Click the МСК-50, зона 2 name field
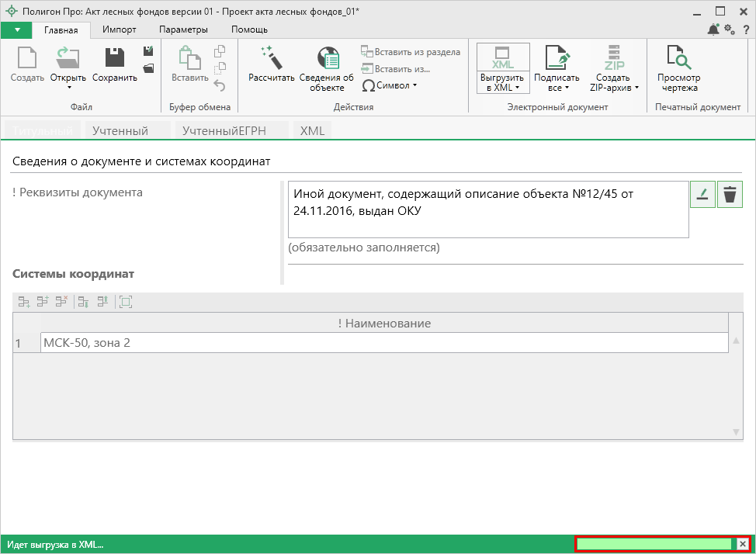The image size is (756, 554). coord(383,342)
